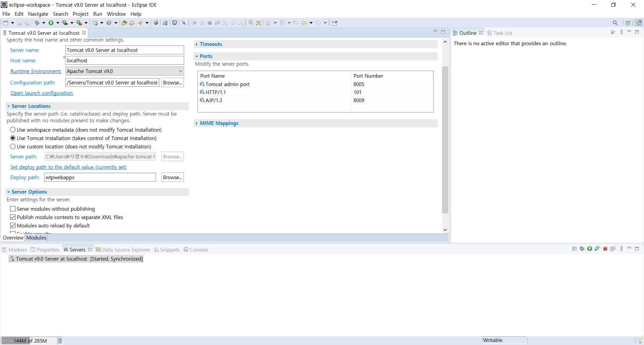
Task: Switch to the Modules tab
Action: 36,237
